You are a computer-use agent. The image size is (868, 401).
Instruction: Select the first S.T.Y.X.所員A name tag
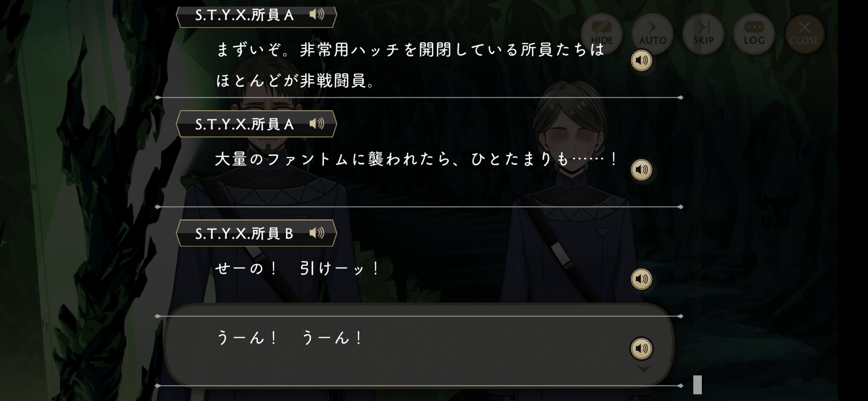[x=256, y=15]
